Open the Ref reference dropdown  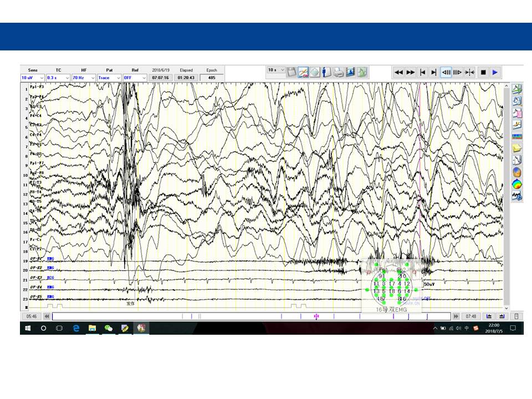[x=135, y=78]
